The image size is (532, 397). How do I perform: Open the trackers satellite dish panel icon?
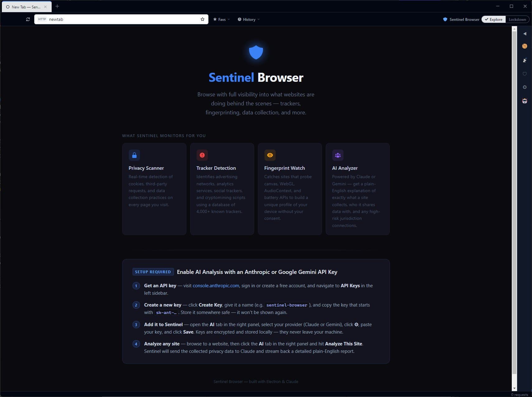click(525, 60)
